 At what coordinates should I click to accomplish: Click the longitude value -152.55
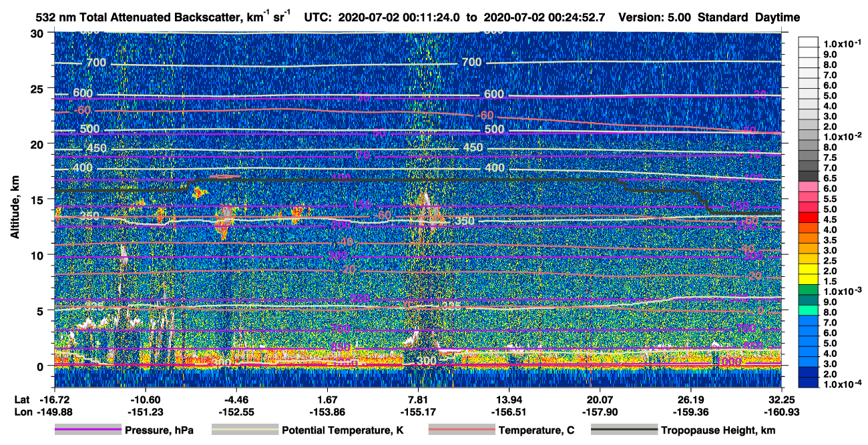236,412
